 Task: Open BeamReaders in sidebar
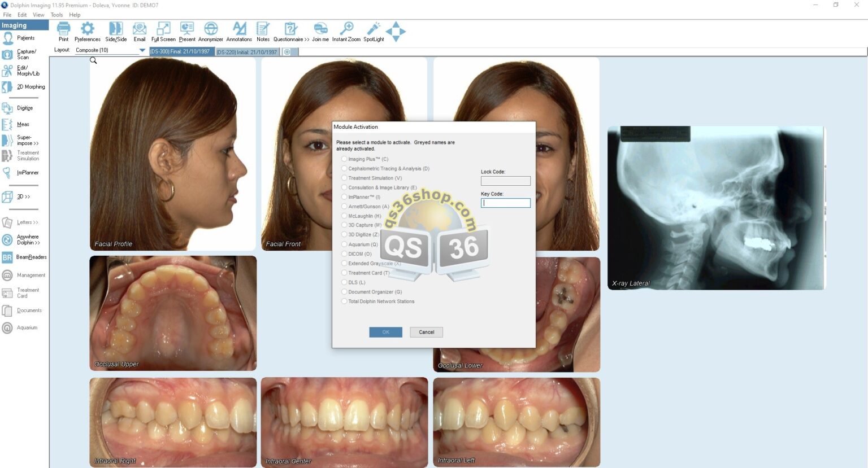tap(24, 257)
